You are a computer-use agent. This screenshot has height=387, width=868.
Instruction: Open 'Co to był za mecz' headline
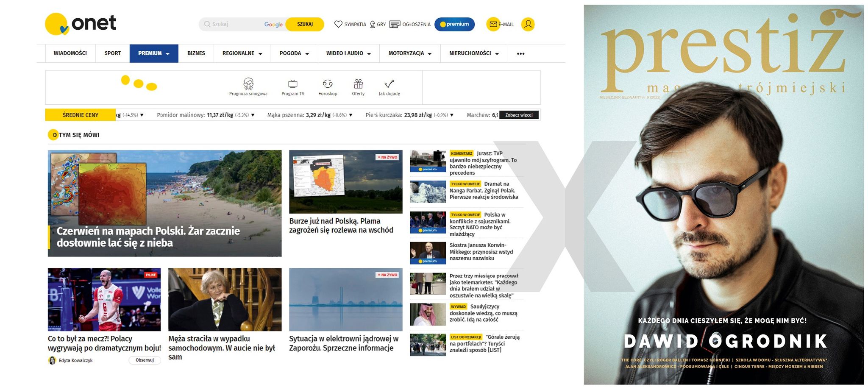[104, 343]
